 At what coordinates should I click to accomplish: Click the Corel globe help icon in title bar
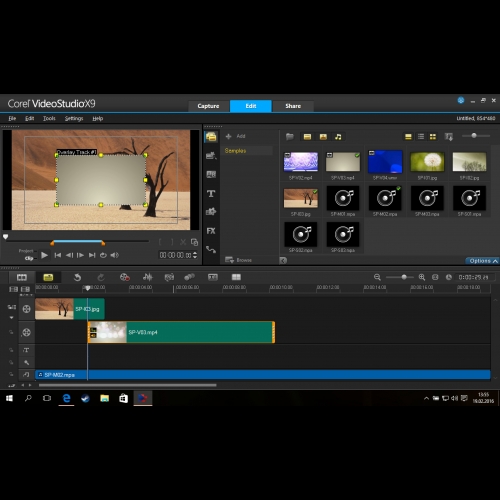point(461,100)
